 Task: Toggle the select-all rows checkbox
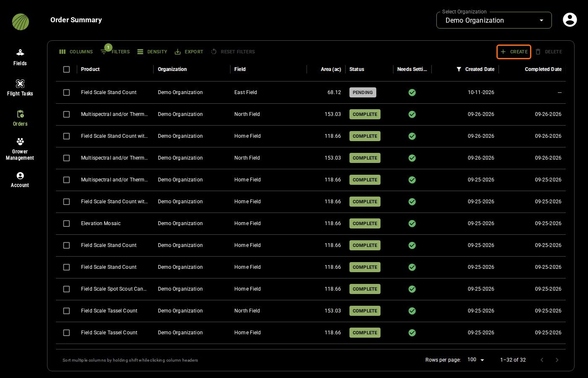click(66, 69)
